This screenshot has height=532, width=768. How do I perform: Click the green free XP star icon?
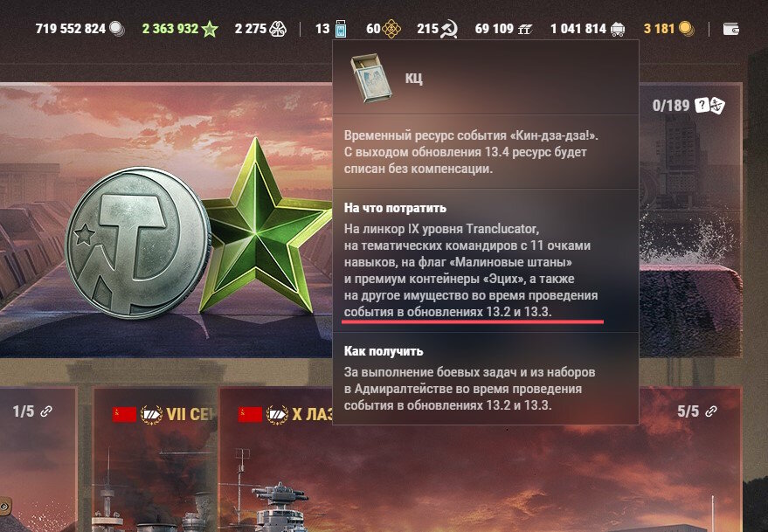tap(210, 29)
